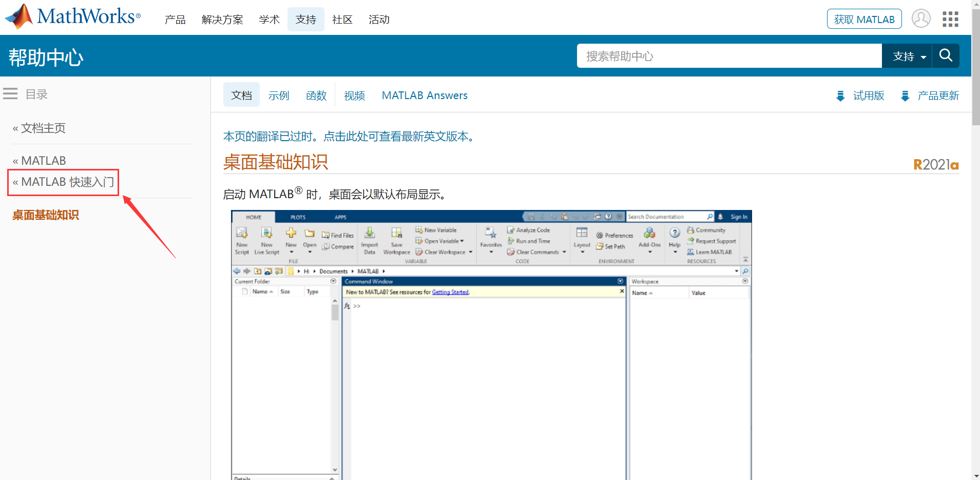Click the 试用版 download icon

pyautogui.click(x=840, y=96)
